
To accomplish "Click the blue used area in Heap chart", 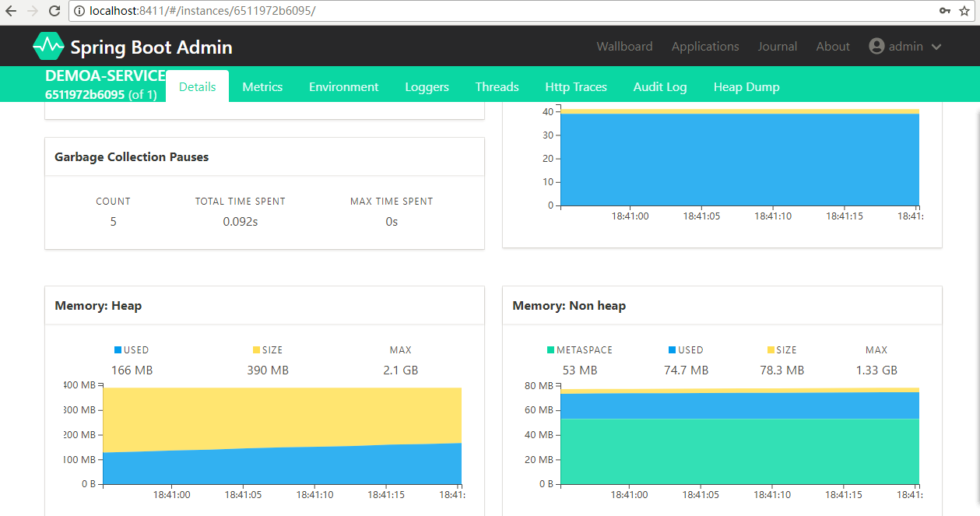I will coord(282,467).
